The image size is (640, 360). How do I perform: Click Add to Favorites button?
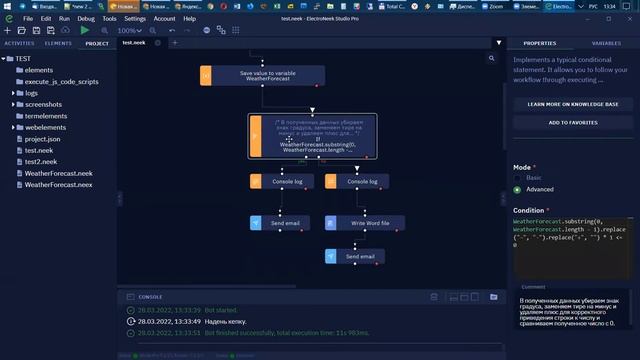coord(573,122)
